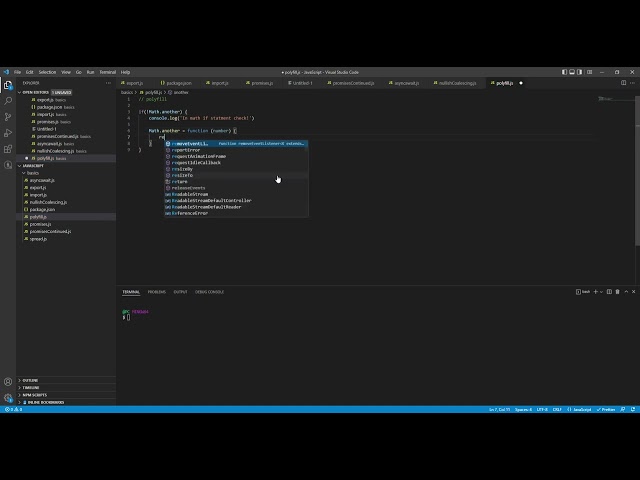Click the CRLF line ending button
Viewport: 640px width, 480px height.
pos(557,409)
